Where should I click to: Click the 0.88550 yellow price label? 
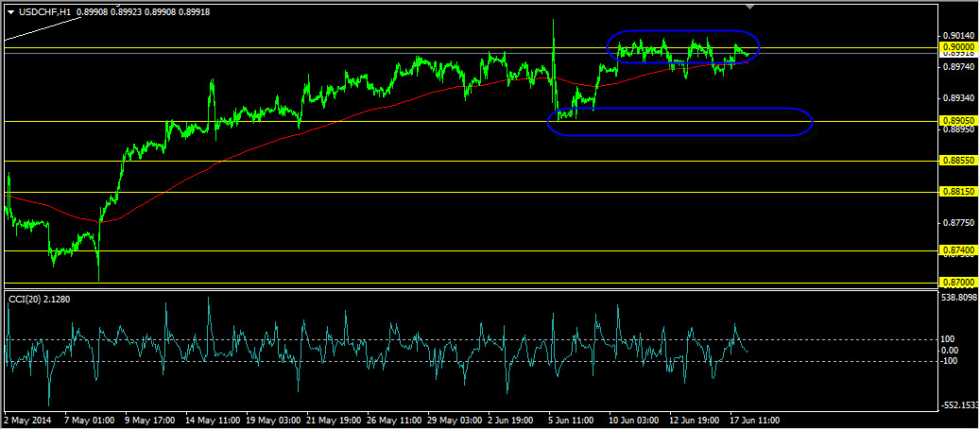click(958, 161)
